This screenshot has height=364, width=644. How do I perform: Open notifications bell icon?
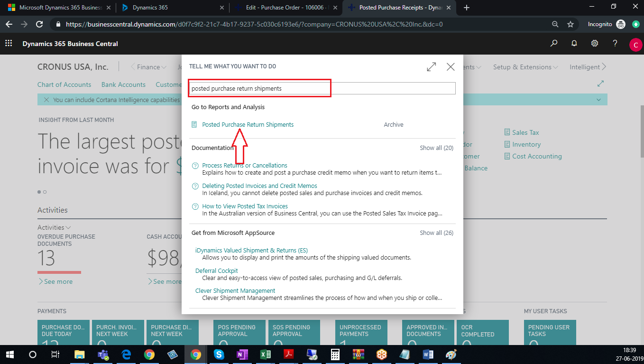[x=574, y=43]
